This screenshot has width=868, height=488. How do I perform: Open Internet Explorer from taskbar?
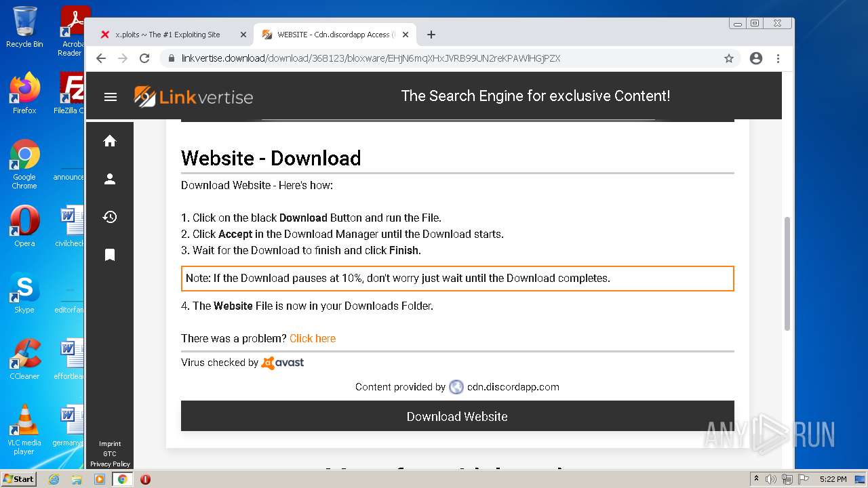click(x=54, y=479)
